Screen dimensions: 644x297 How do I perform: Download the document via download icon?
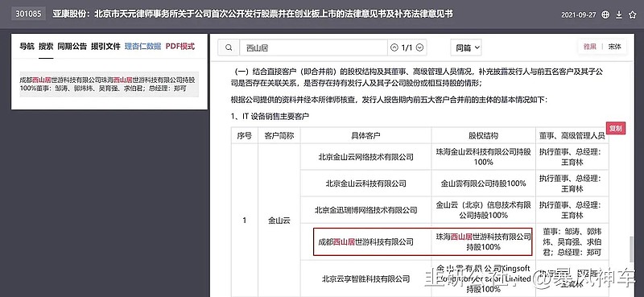619,14
